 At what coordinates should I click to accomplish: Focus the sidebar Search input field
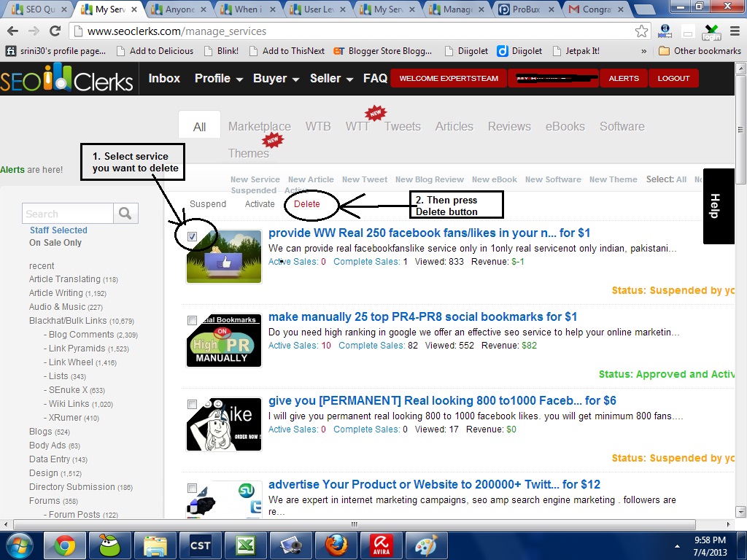(x=68, y=214)
